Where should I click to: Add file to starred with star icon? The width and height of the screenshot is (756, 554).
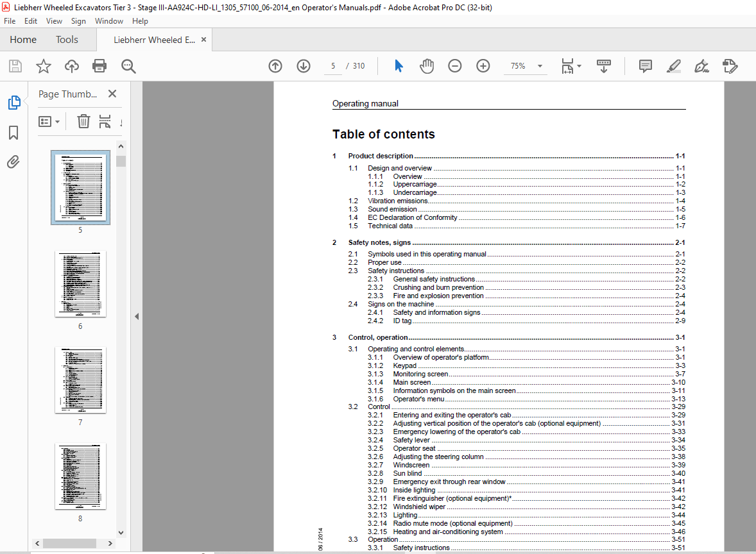(44, 66)
